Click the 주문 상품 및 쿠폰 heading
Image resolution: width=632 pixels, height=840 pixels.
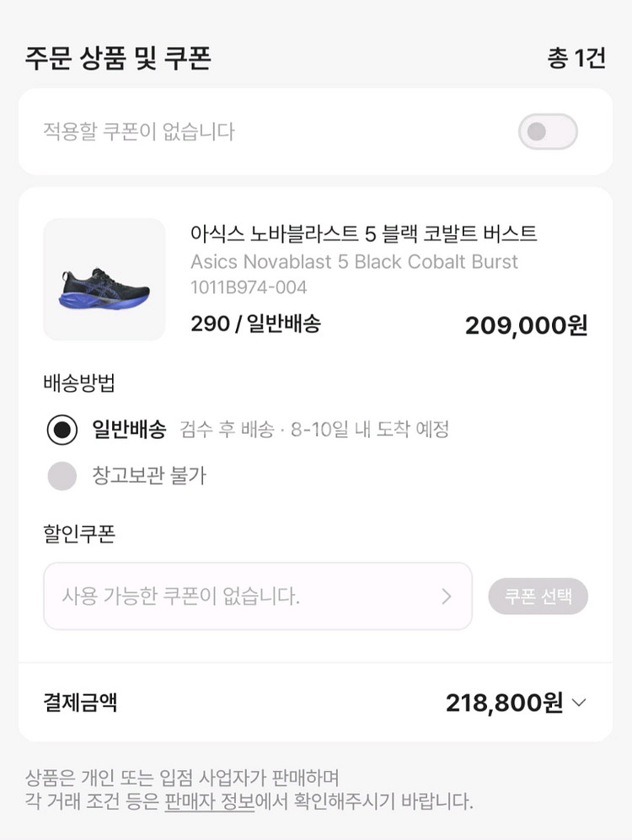click(118, 58)
